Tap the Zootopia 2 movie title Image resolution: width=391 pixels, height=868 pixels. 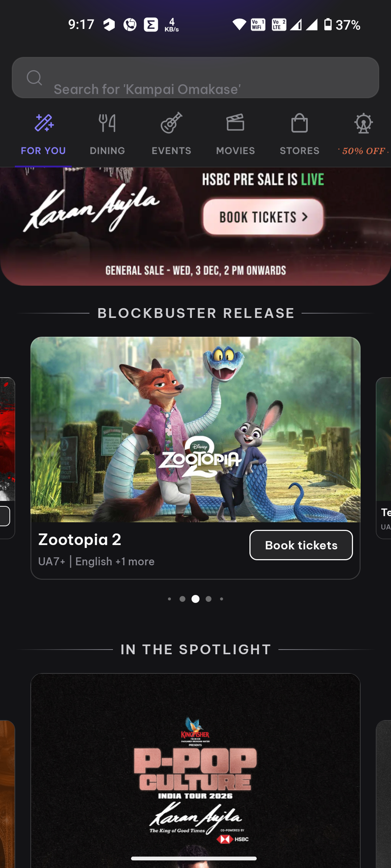pos(80,540)
